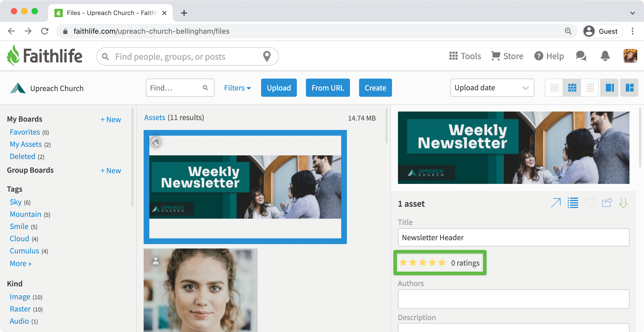Select the woman portrait asset thumbnail

click(200, 290)
